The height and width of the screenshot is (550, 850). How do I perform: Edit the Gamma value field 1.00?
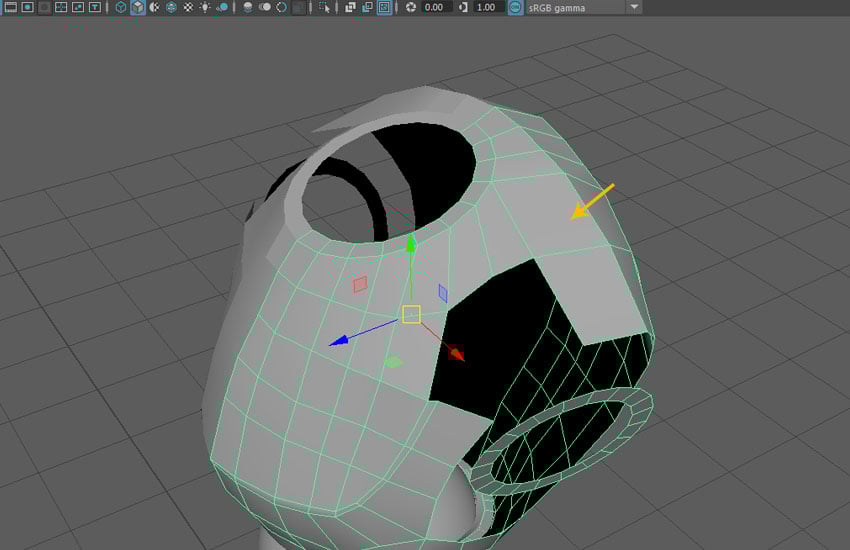click(x=489, y=7)
